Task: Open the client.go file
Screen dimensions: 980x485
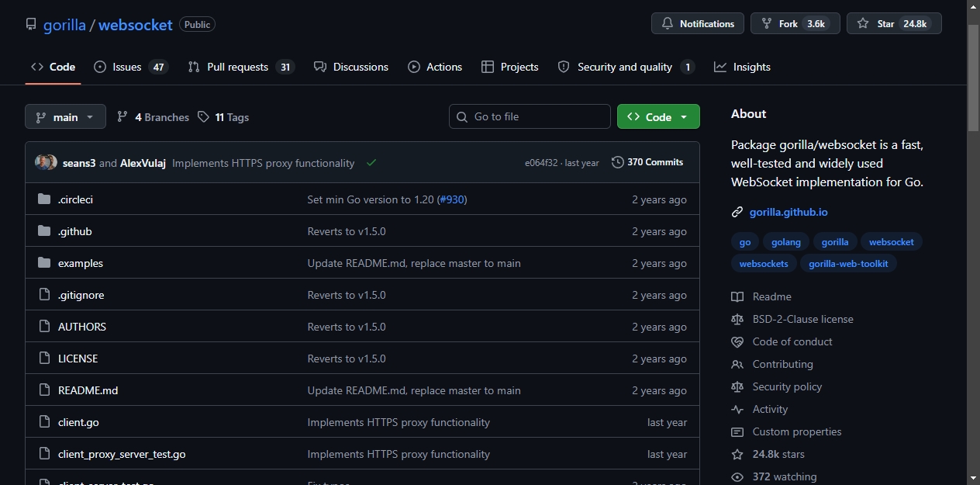Action: tap(78, 422)
